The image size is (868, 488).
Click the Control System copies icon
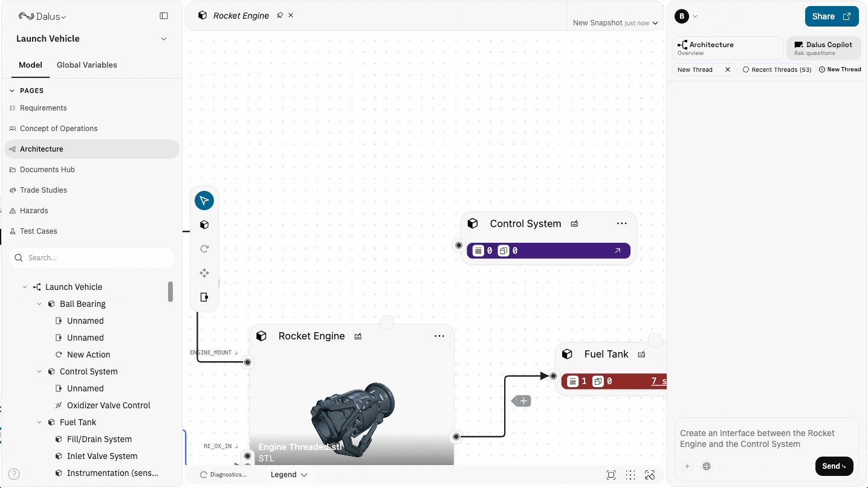coord(504,251)
